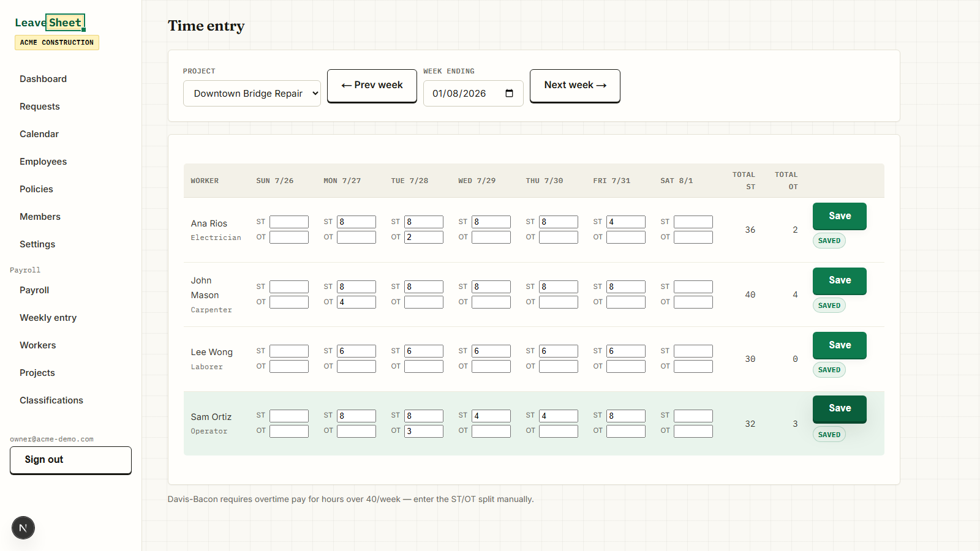Click worker name Lee Wong

pos(211,352)
